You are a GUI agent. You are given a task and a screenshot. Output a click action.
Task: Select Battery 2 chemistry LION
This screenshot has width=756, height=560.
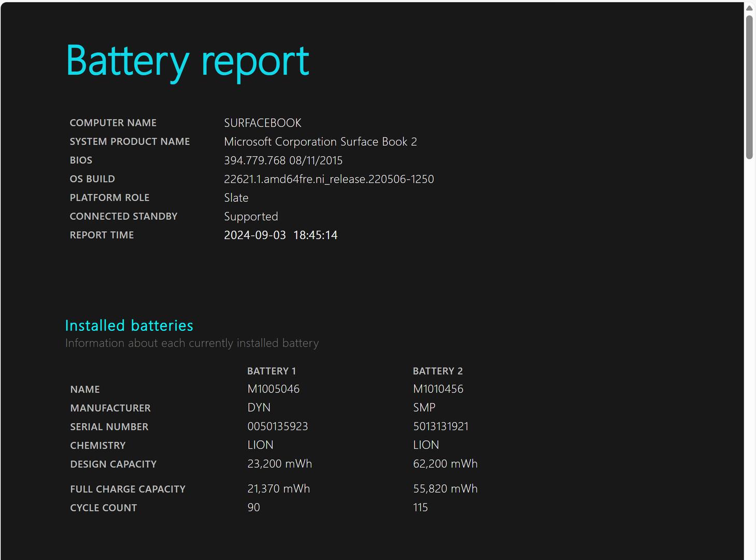click(x=426, y=445)
